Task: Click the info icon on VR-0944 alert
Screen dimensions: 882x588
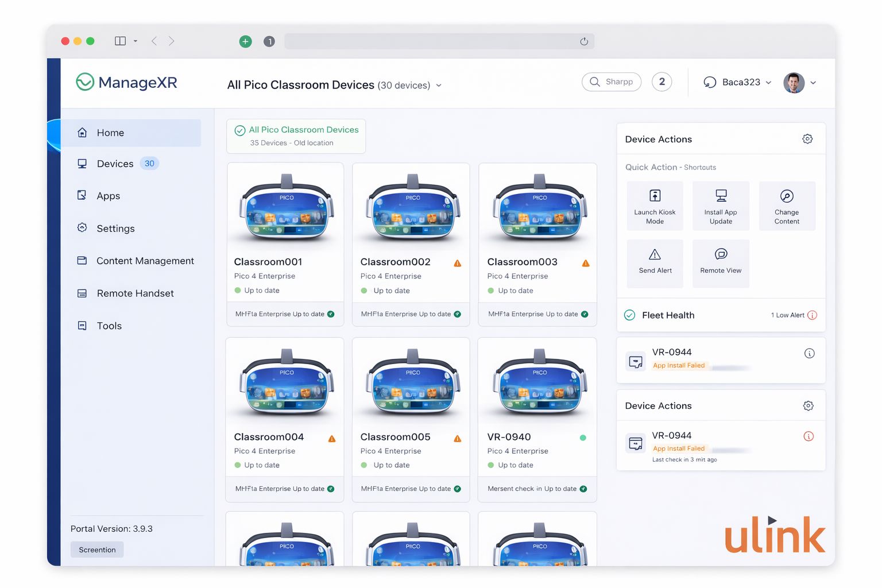Action: [x=810, y=354]
